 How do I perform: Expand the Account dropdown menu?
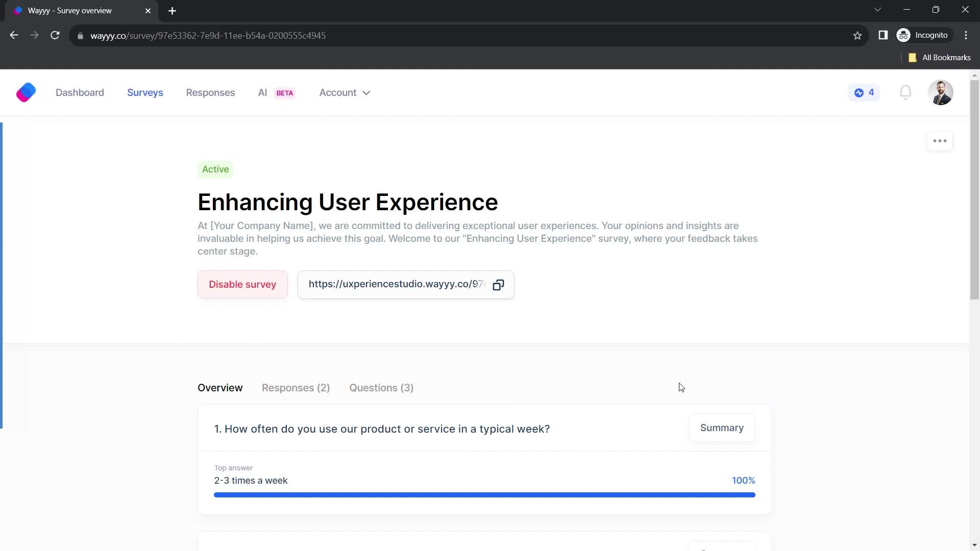click(345, 92)
